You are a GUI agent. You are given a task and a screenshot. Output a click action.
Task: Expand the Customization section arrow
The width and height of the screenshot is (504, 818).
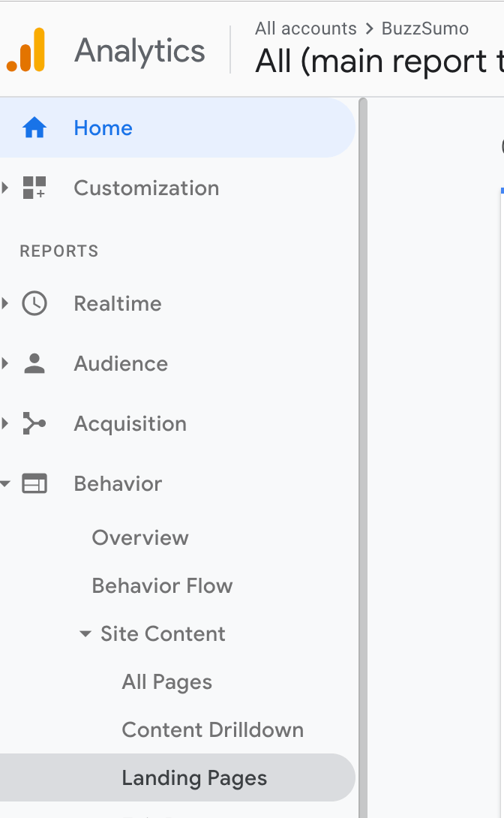tap(6, 188)
